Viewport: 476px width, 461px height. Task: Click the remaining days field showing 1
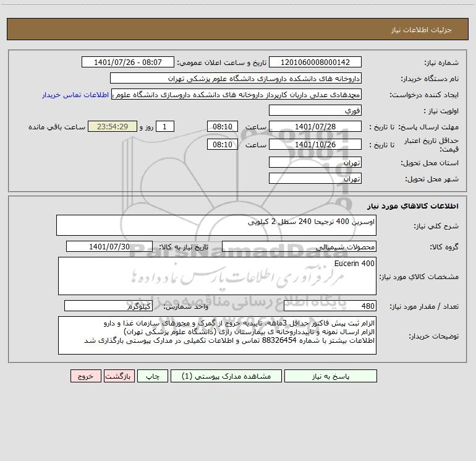pyautogui.click(x=165, y=126)
